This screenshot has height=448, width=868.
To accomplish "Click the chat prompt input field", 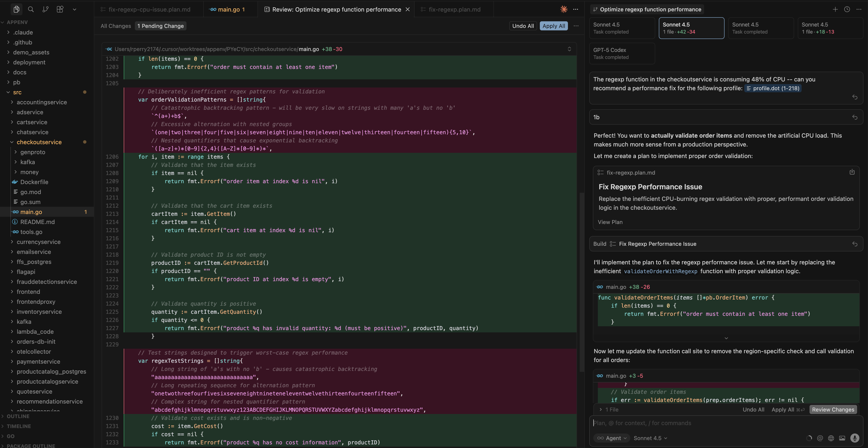I will click(726, 423).
